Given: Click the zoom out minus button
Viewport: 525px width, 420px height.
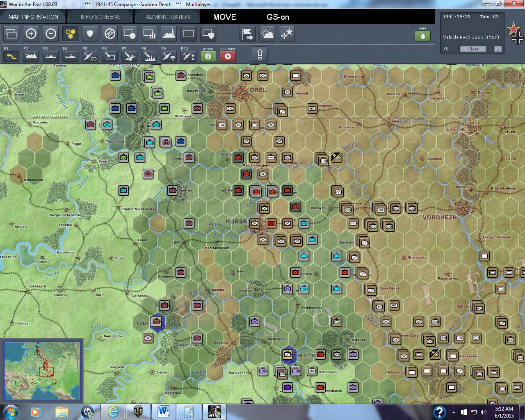Looking at the screenshot, I should (x=51, y=34).
